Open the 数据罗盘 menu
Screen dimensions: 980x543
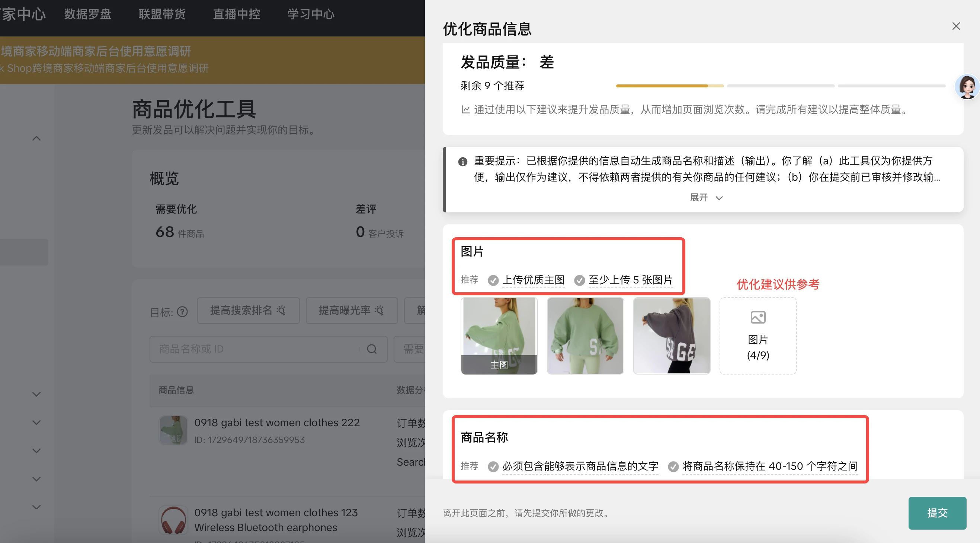coord(87,14)
